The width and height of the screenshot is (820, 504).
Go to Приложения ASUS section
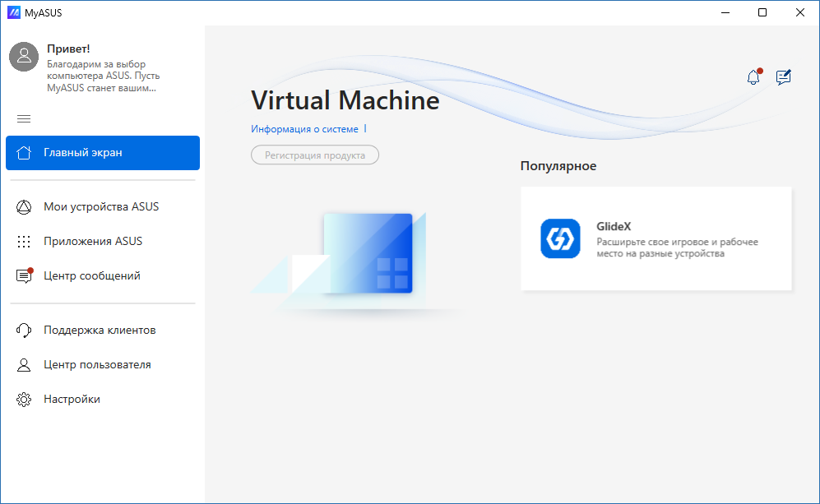(103, 242)
